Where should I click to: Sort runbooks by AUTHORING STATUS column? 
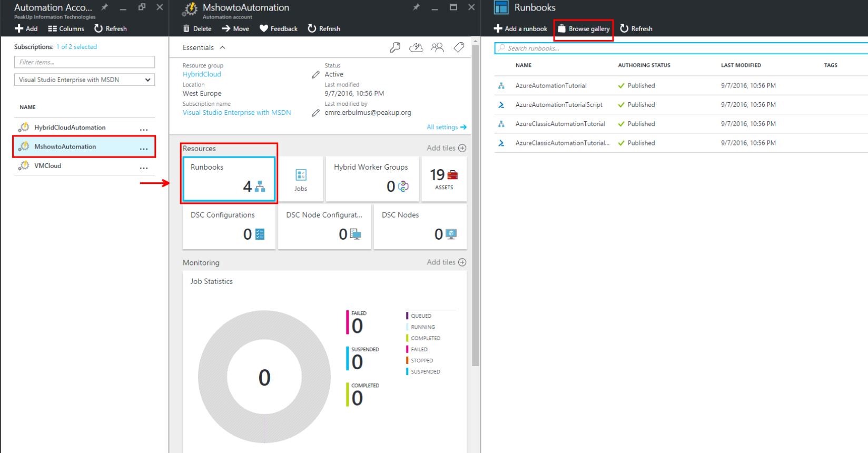pos(644,65)
